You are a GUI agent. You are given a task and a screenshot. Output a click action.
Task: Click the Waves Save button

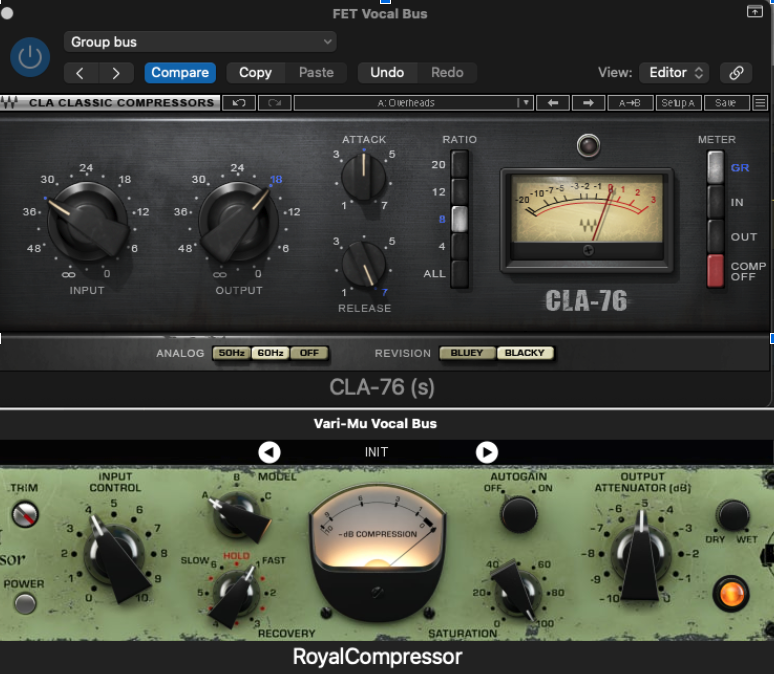click(726, 103)
